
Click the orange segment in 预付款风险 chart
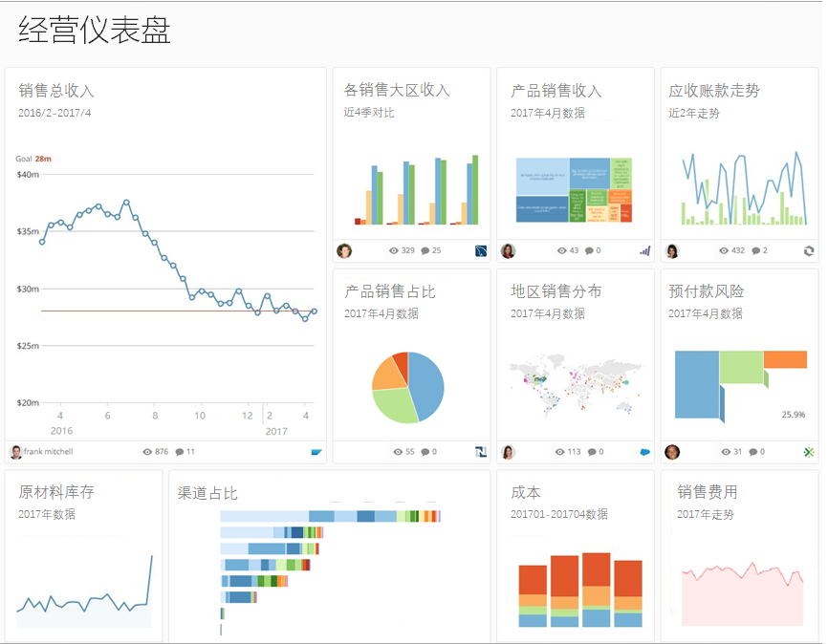point(785,359)
